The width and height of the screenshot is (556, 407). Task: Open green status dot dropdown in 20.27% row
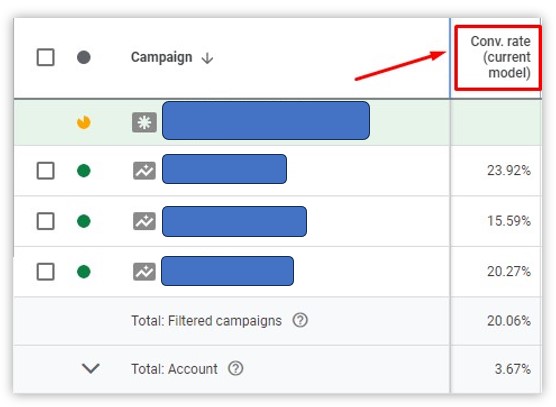click(84, 272)
